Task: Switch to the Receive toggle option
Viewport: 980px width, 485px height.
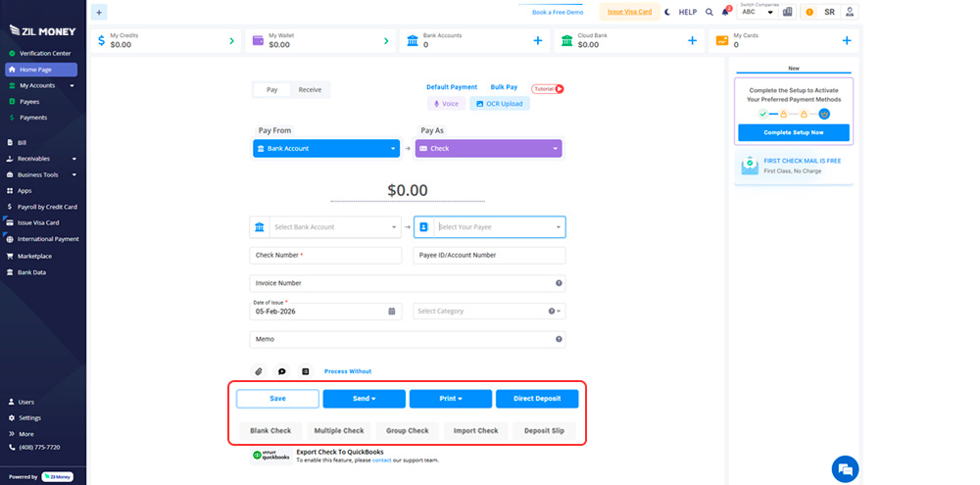Action: 310,89
